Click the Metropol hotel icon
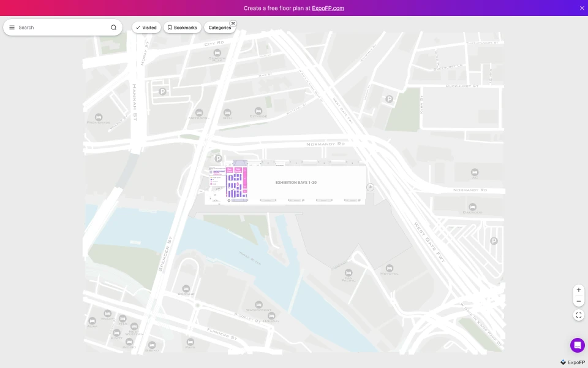 (199, 113)
